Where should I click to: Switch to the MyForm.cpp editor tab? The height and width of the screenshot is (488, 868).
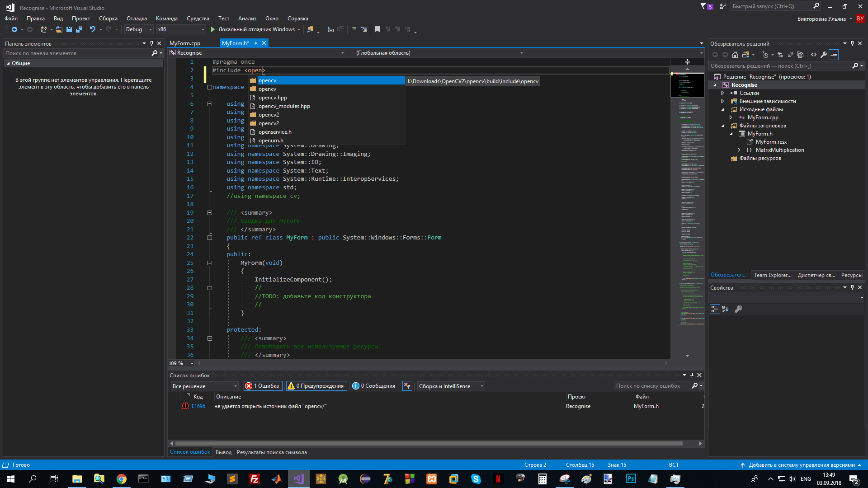tap(185, 43)
